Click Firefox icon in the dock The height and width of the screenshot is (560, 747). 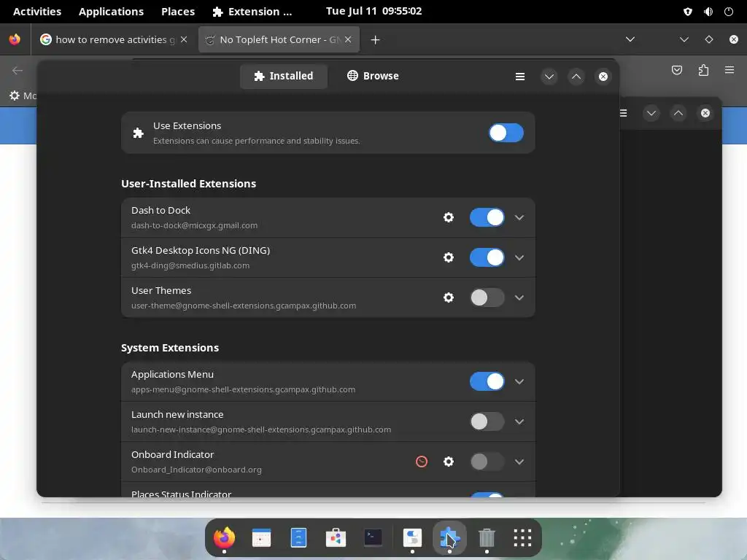224,537
